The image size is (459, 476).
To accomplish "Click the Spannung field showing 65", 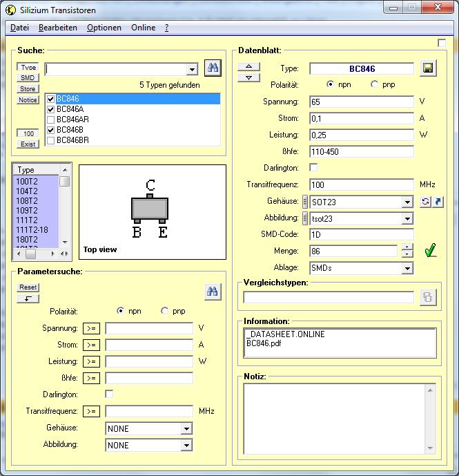I will click(362, 102).
